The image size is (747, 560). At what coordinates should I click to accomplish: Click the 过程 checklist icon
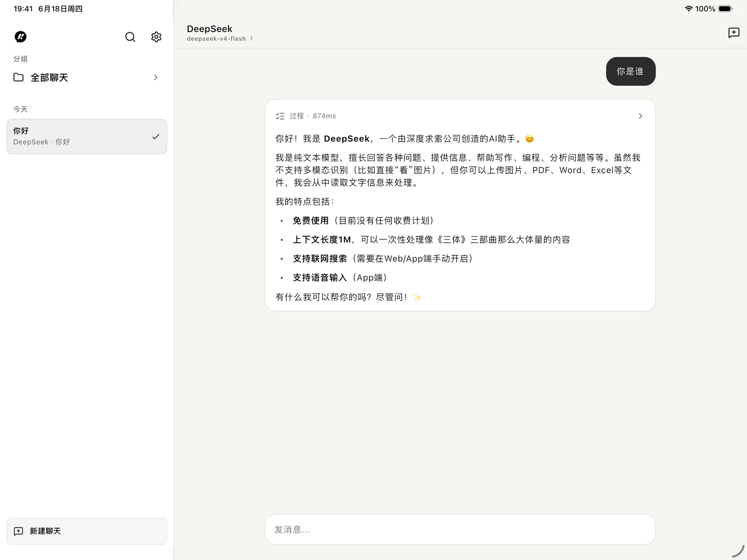pyautogui.click(x=280, y=116)
